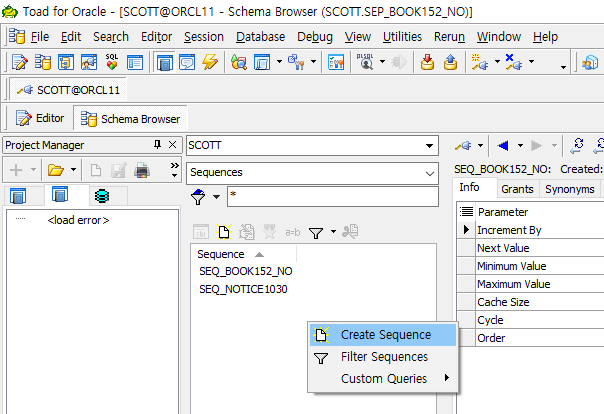Screen dimensions: 604x414
Task: Open the Database menu
Action: 260,37
